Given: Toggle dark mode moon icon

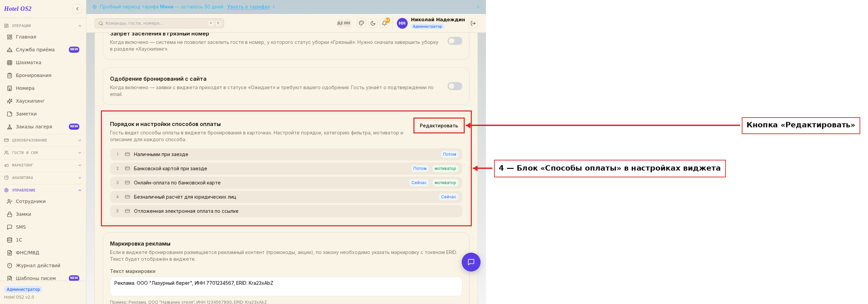Looking at the screenshot, I should click(373, 23).
